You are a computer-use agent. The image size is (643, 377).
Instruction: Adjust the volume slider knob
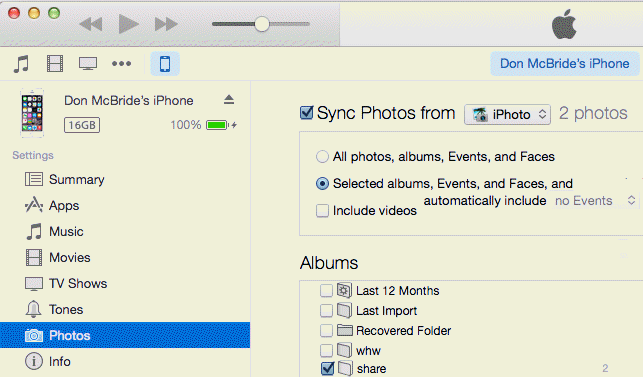coord(262,24)
